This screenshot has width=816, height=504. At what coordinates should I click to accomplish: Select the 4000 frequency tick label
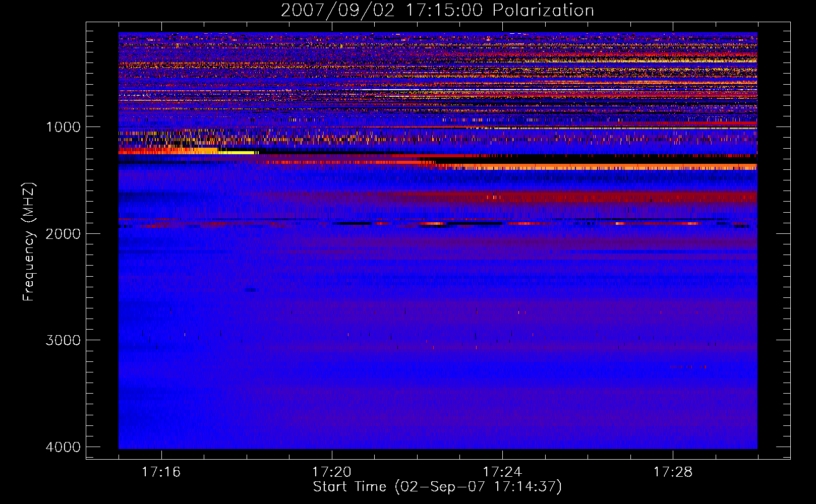[x=63, y=447]
